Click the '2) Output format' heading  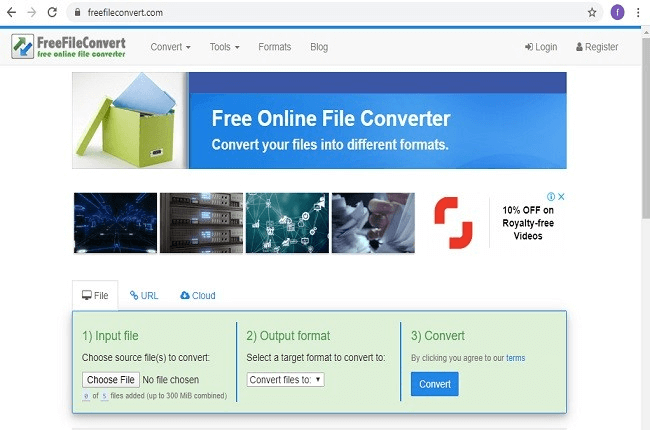point(288,335)
